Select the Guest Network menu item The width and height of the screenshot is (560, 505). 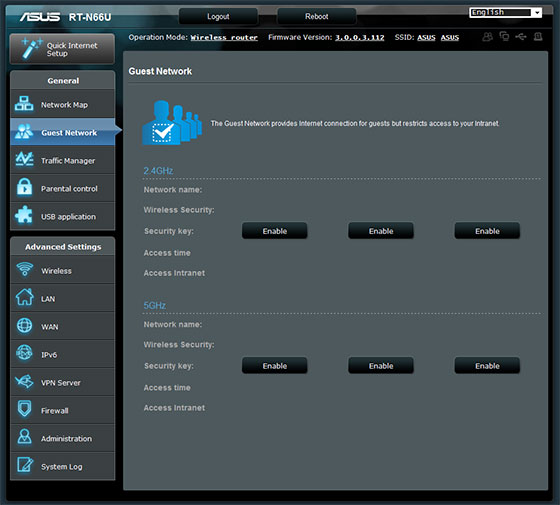pos(63,132)
